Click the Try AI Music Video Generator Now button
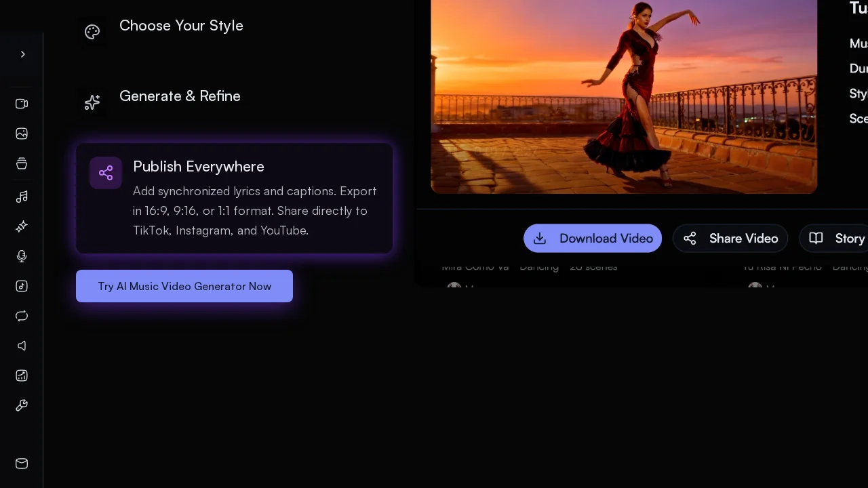Image resolution: width=868 pixels, height=488 pixels. [184, 286]
